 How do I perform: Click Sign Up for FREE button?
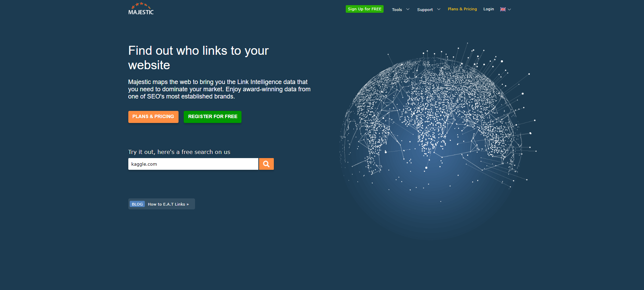pos(365,9)
